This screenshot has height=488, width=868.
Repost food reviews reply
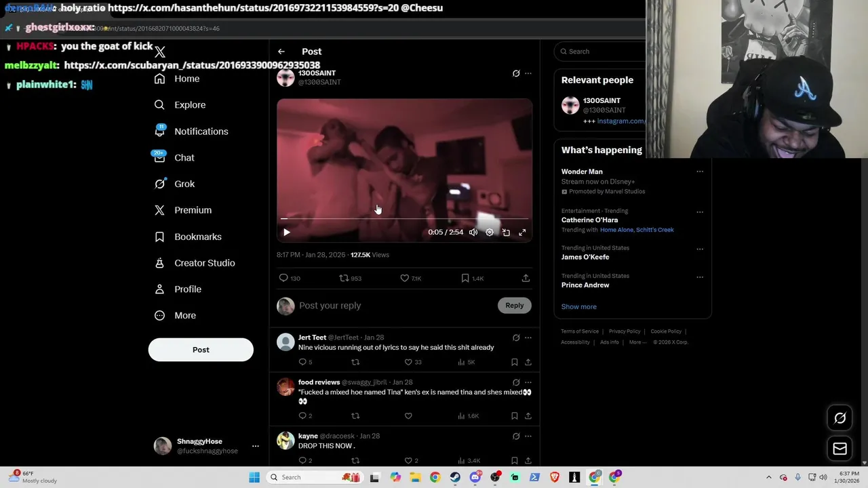coord(355,416)
